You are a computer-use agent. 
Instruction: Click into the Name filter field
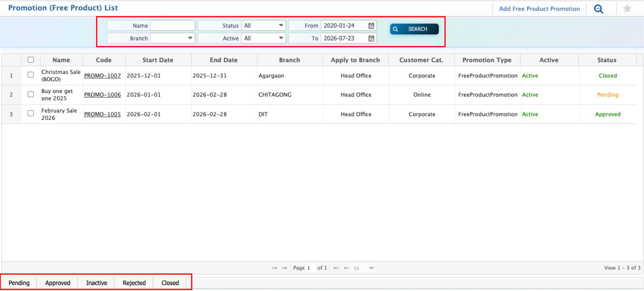pos(173,26)
